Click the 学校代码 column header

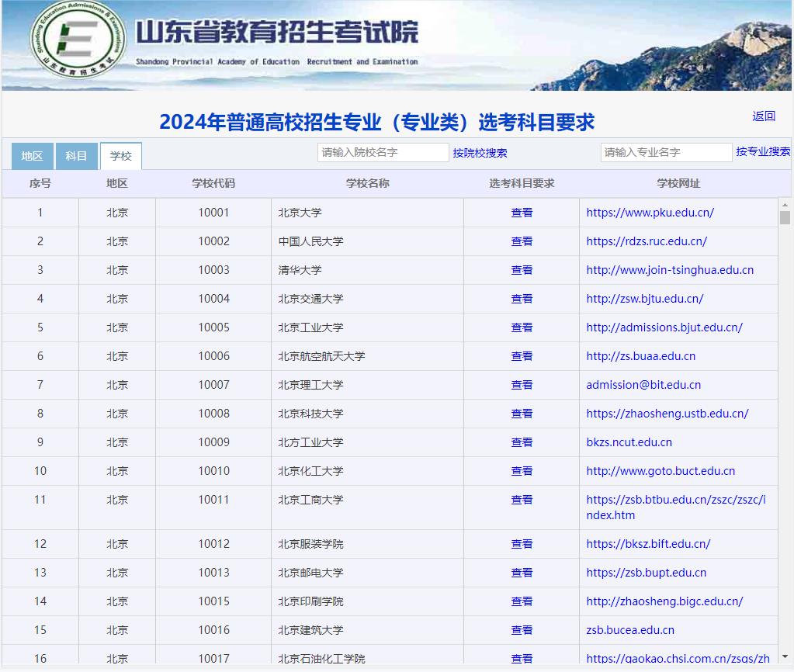point(213,183)
